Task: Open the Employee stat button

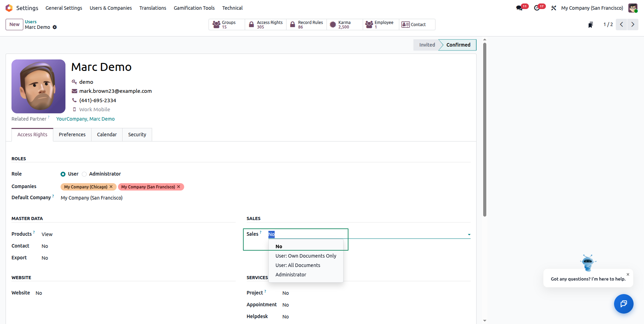Action: click(x=381, y=24)
